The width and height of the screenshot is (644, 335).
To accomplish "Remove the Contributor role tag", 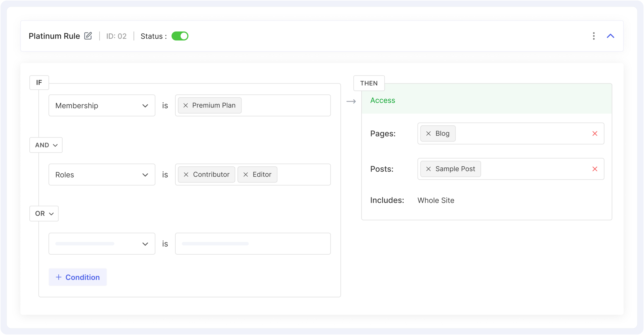I will 186,175.
